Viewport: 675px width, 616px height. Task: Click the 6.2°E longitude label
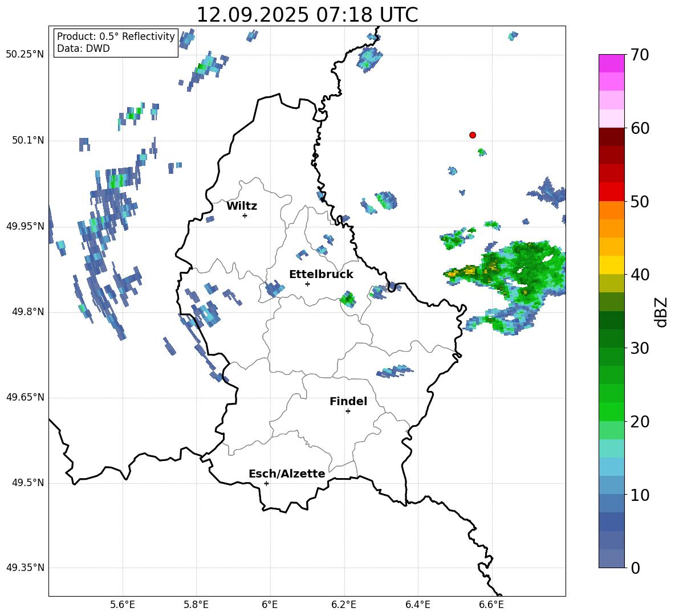tap(344, 605)
